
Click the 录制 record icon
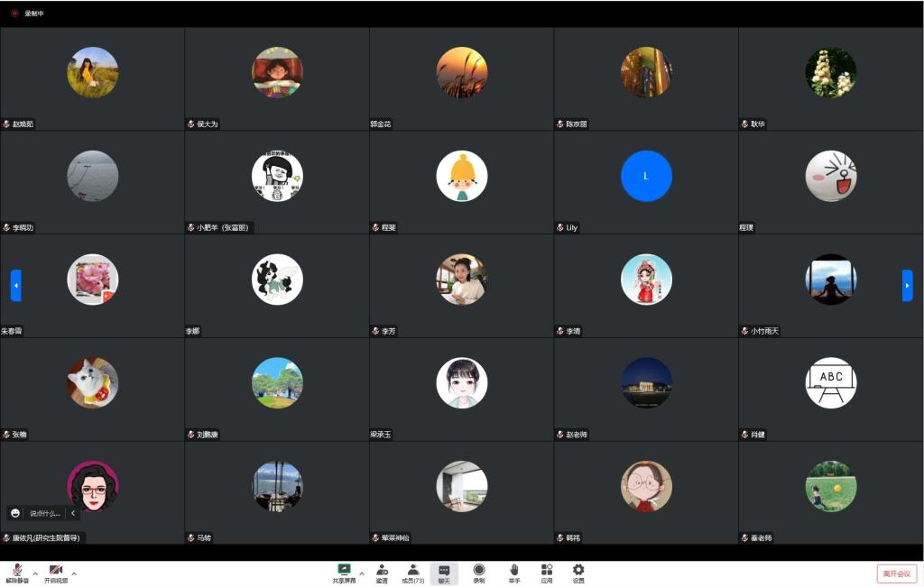[479, 573]
